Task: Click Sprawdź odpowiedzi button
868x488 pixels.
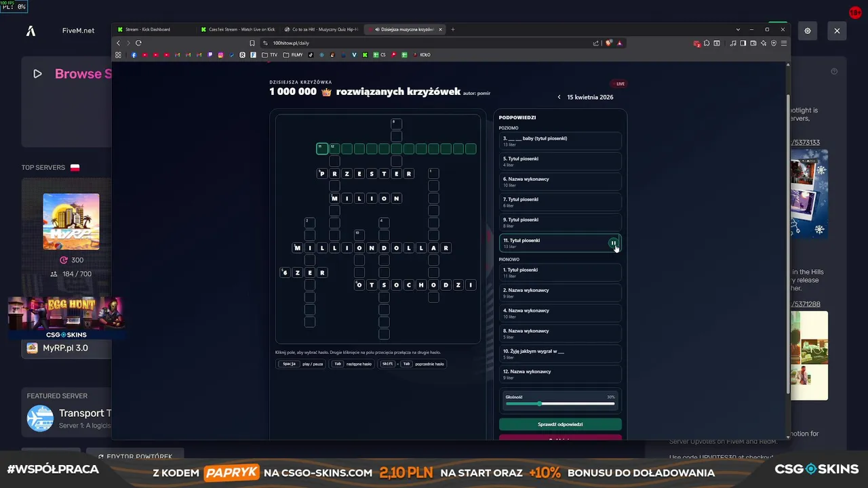Action: pyautogui.click(x=560, y=424)
